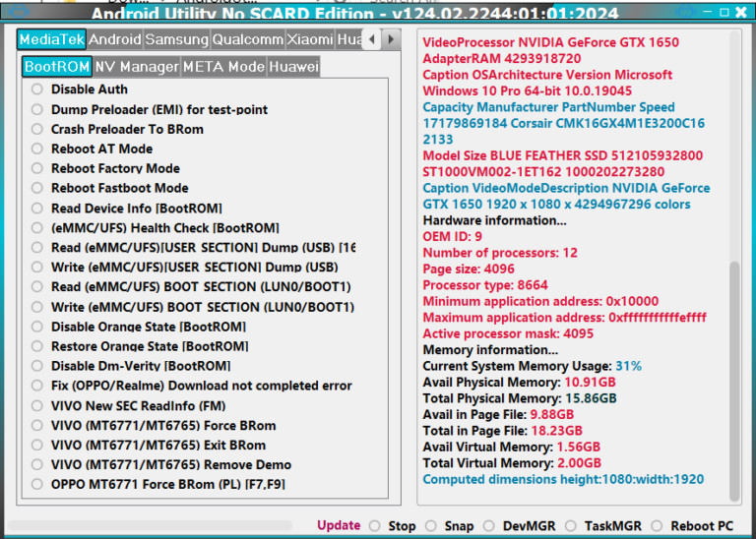The width and height of the screenshot is (756, 539).
Task: Click 'Active processor mask: 4095' line
Action: [x=508, y=333]
